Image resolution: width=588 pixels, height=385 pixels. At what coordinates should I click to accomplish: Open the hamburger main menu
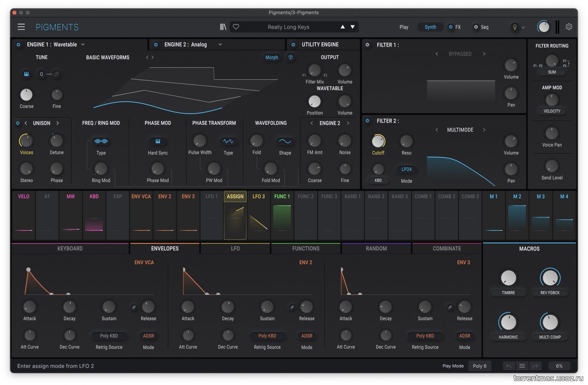[21, 27]
